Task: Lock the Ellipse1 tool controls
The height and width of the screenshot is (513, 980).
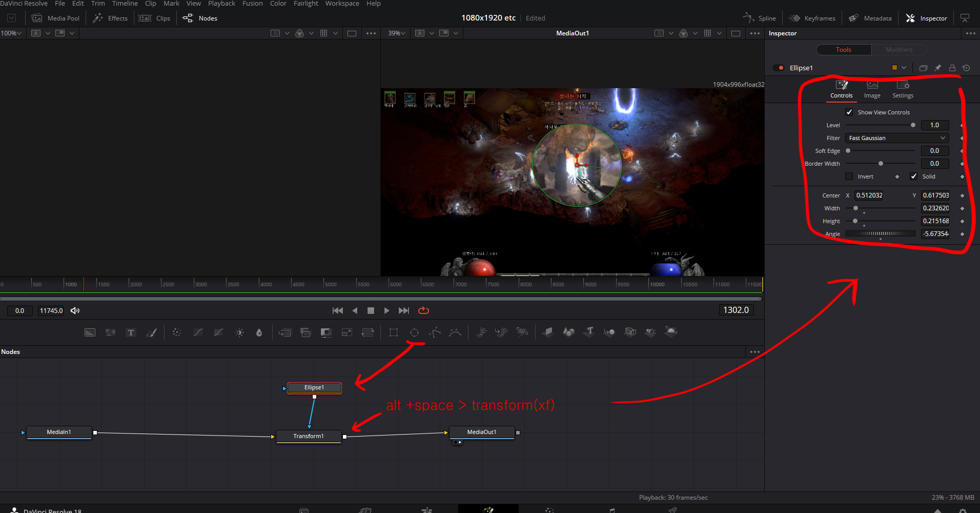Action: (952, 68)
